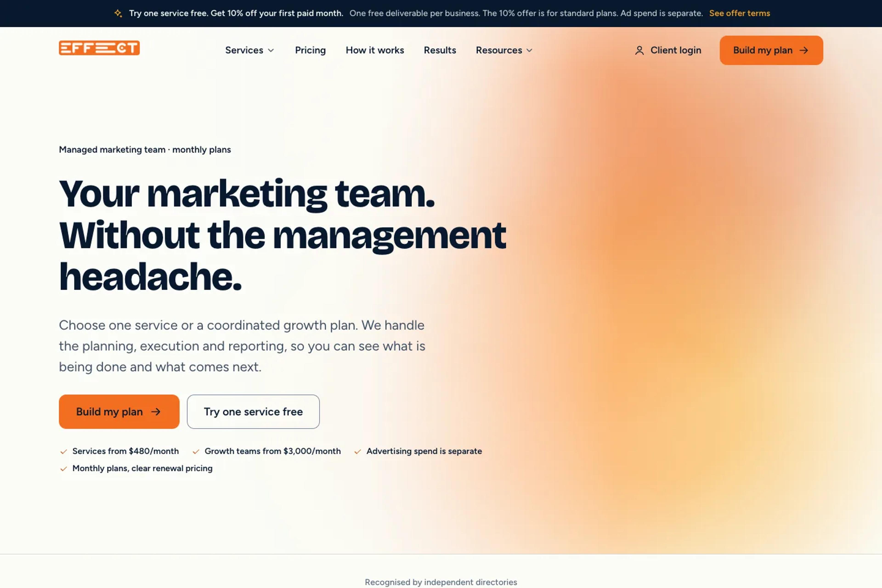Click 'Monthly plans, clear renewal pricing' text
The image size is (882, 588).
tap(142, 469)
